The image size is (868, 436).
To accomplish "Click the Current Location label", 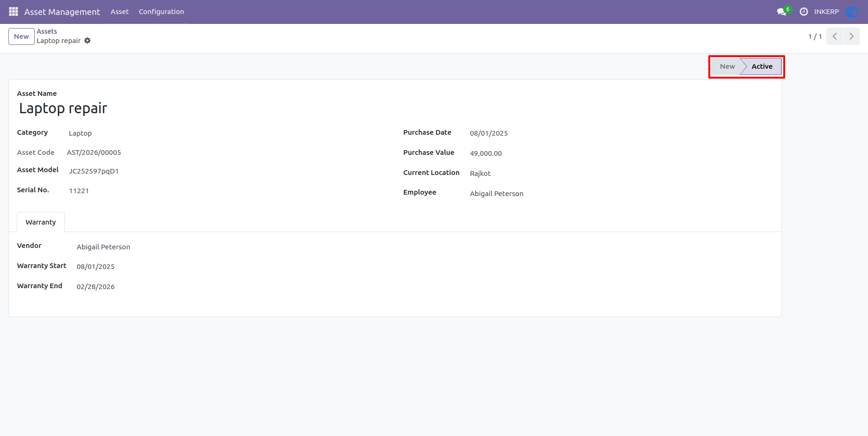I will pos(431,173).
